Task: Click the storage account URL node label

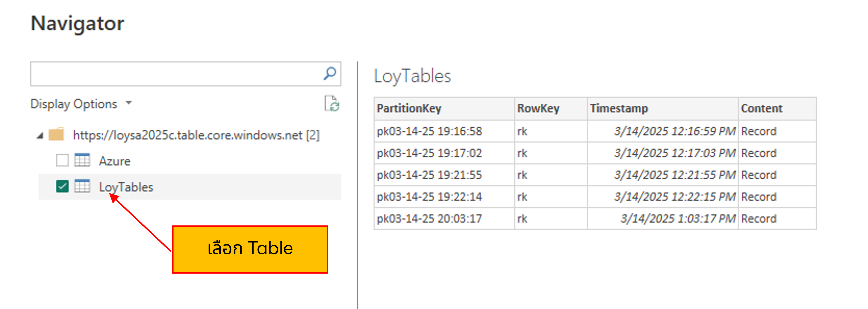Action: (196, 135)
